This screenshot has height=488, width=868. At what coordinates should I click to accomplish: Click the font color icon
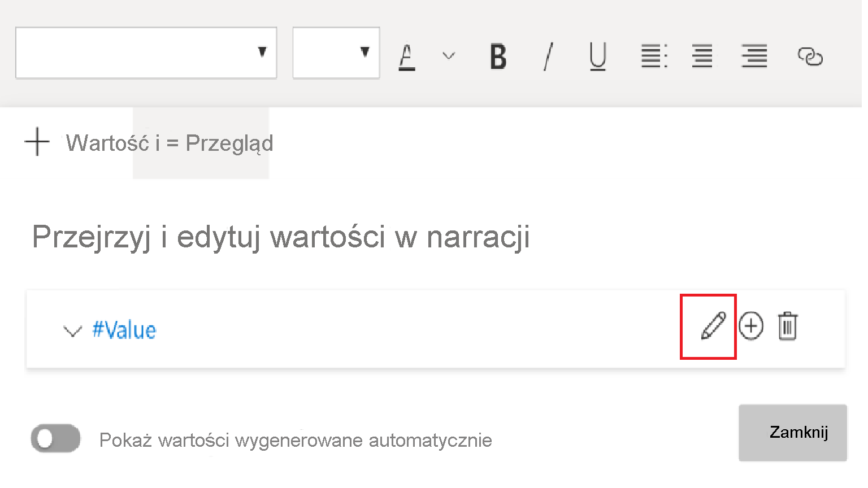(x=407, y=57)
